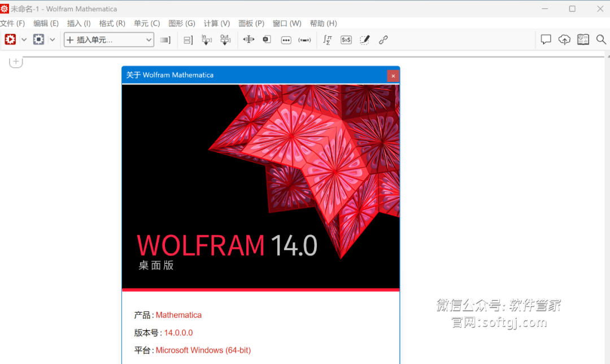The width and height of the screenshot is (610, 364).
Task: Click the hyperlink chain icon
Action: tap(383, 40)
